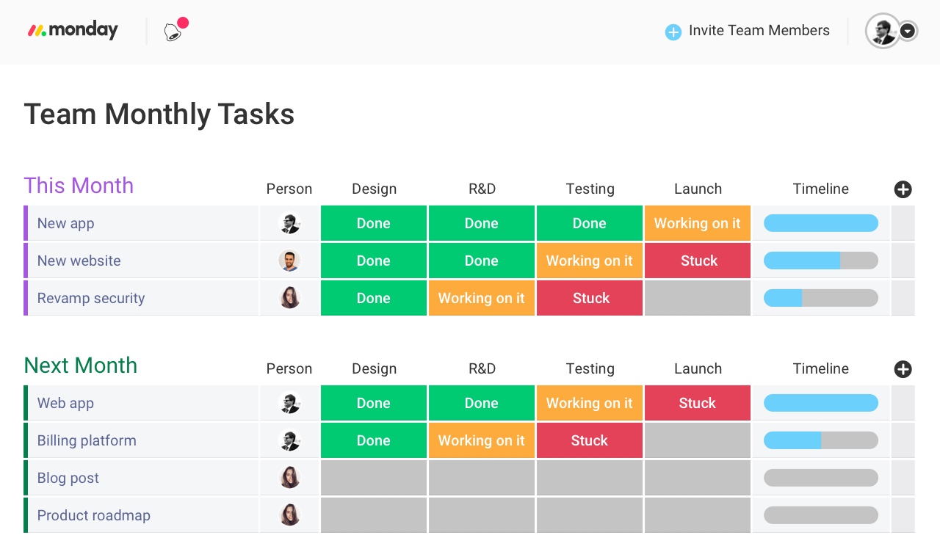
Task: Open the Revamp security task
Action: 141,298
